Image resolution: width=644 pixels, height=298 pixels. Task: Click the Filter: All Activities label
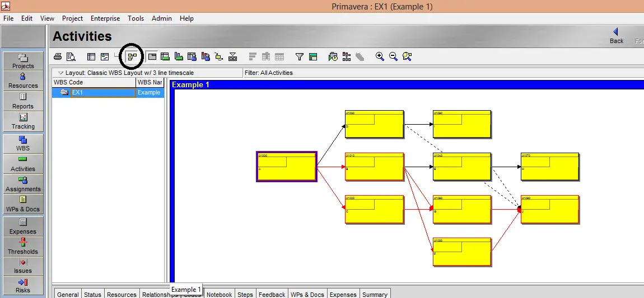[269, 73]
